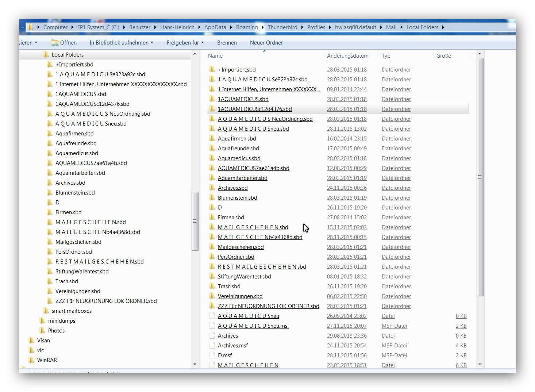Click folder icon of StiftungWarentest.sbd in file list
535x392 pixels.
(212, 276)
